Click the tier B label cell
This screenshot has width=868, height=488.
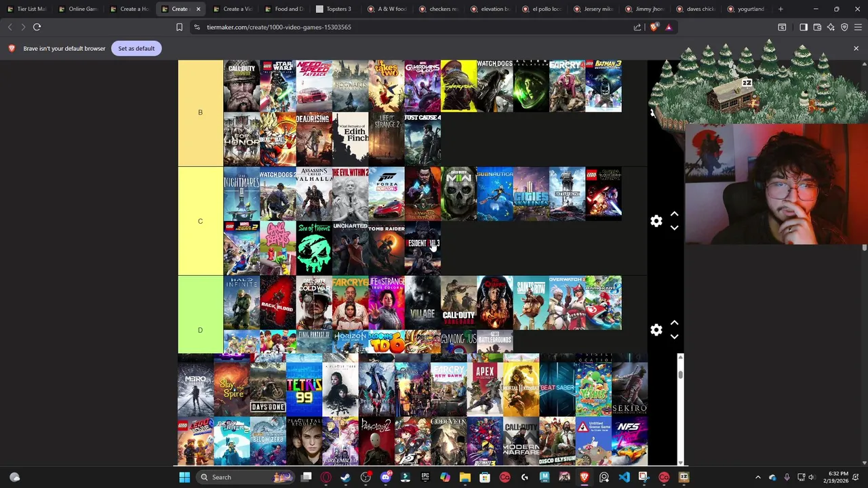[x=200, y=113]
